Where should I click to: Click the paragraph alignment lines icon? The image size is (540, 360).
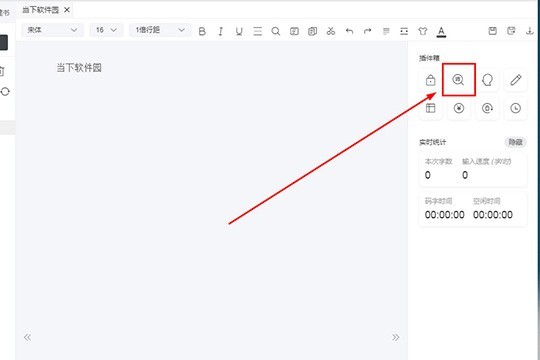point(386,31)
